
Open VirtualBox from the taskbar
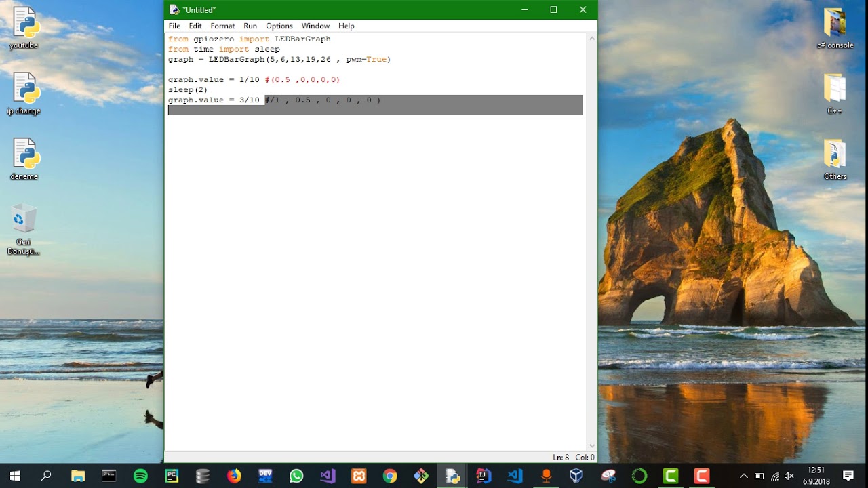point(577,476)
